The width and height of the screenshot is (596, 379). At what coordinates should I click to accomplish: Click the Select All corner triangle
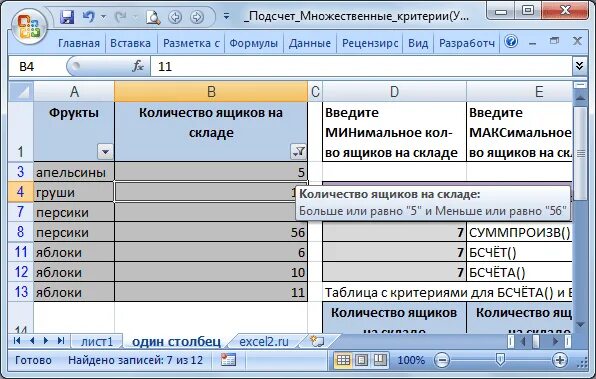point(21,92)
